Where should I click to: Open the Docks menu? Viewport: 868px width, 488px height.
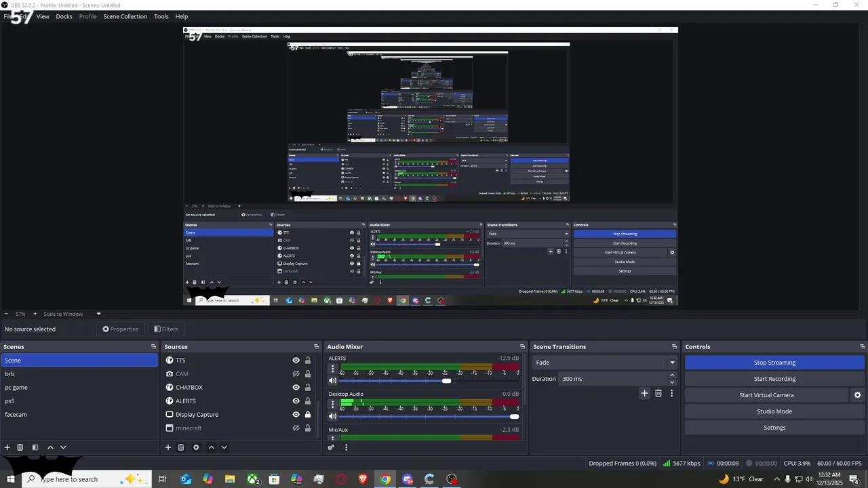[64, 16]
